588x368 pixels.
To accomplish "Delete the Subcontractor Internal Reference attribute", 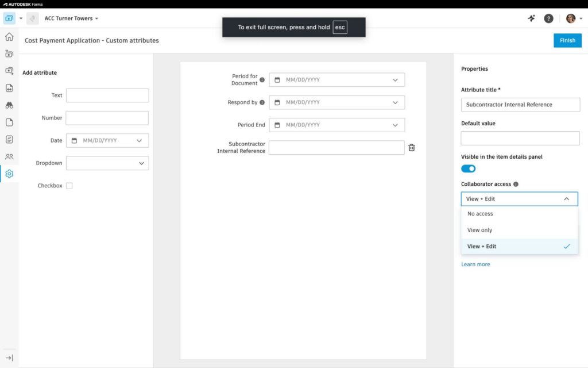I will pyautogui.click(x=412, y=148).
